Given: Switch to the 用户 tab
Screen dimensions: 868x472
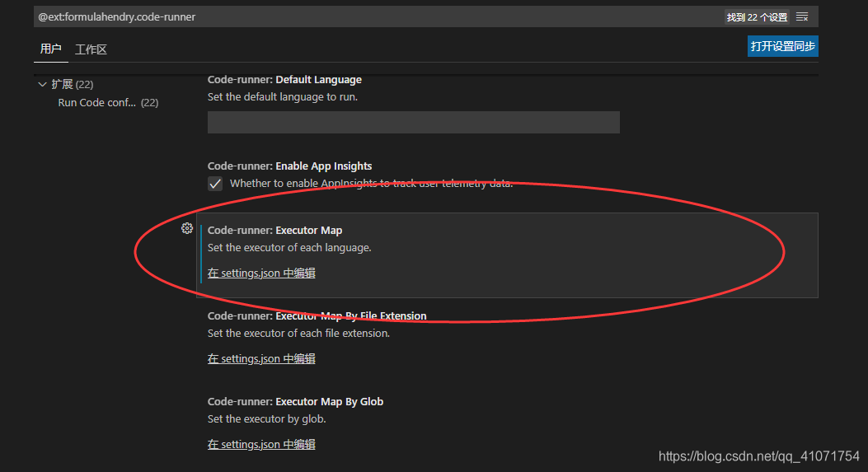Looking at the screenshot, I should click(x=50, y=49).
